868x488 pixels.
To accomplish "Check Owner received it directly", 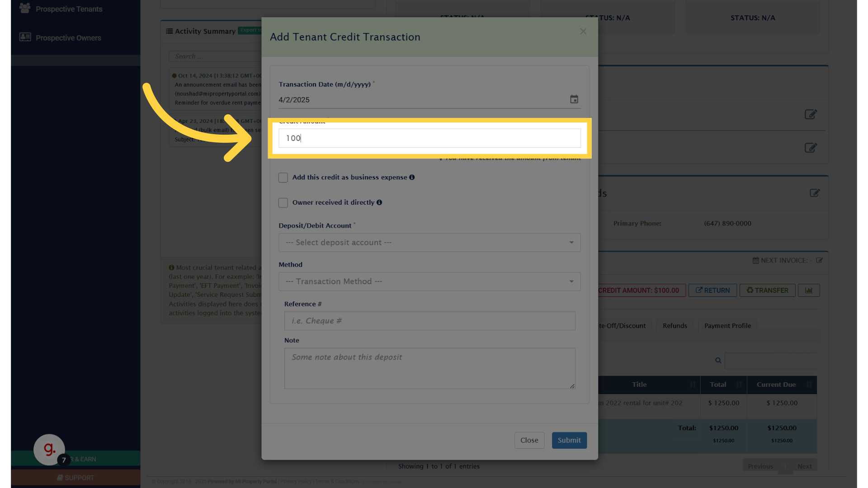I will [283, 203].
